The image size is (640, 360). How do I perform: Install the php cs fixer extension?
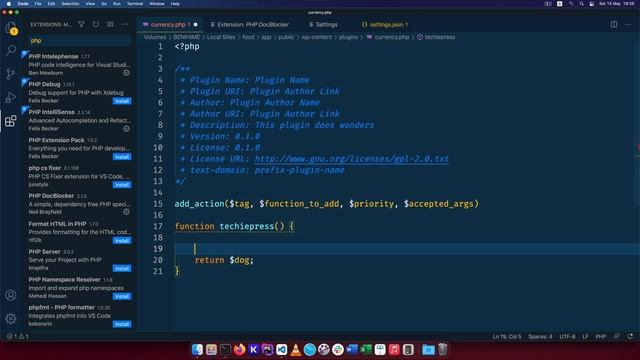(x=122, y=184)
